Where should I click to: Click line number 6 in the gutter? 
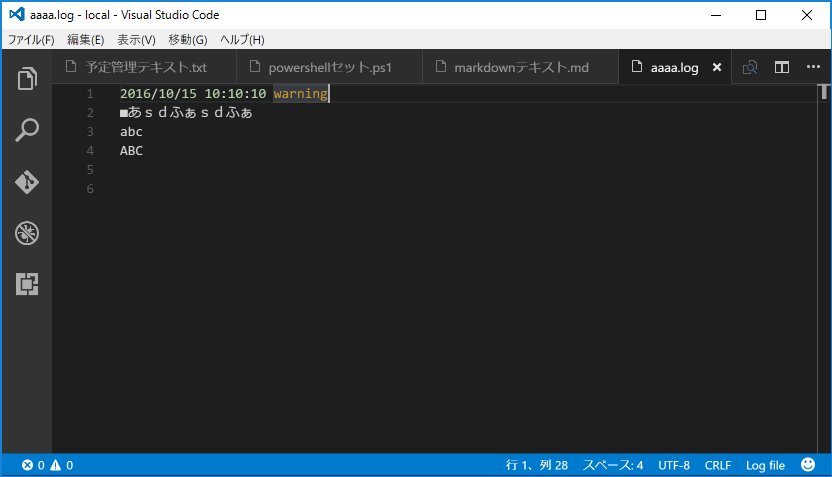point(90,189)
